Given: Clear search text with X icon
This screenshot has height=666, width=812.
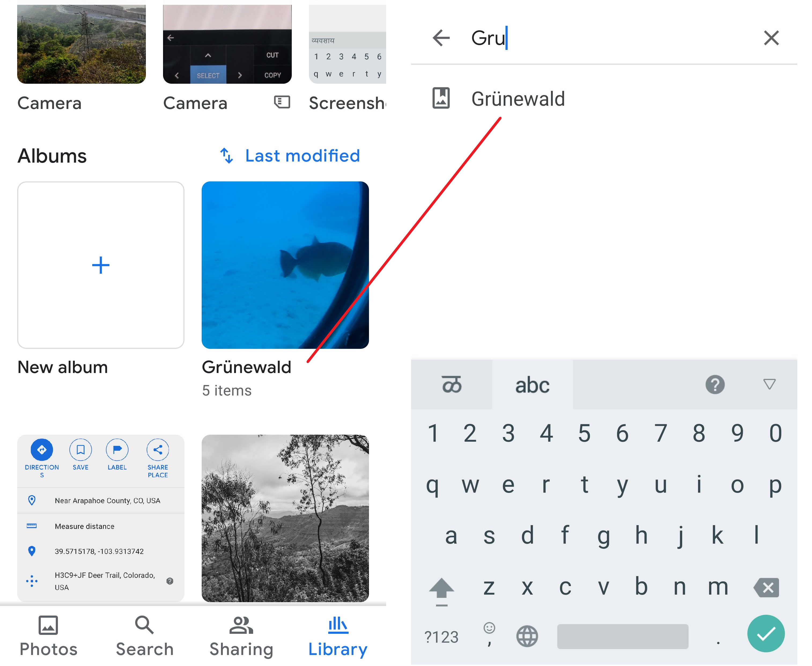Looking at the screenshot, I should click(771, 38).
